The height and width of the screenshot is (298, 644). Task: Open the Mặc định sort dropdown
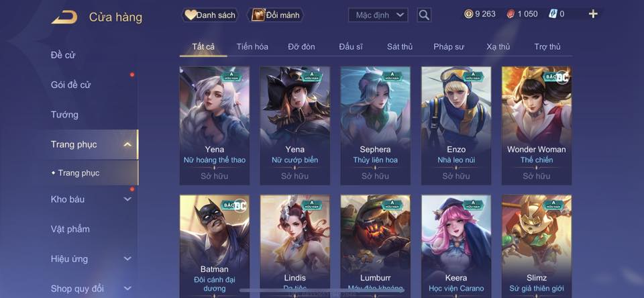point(378,15)
